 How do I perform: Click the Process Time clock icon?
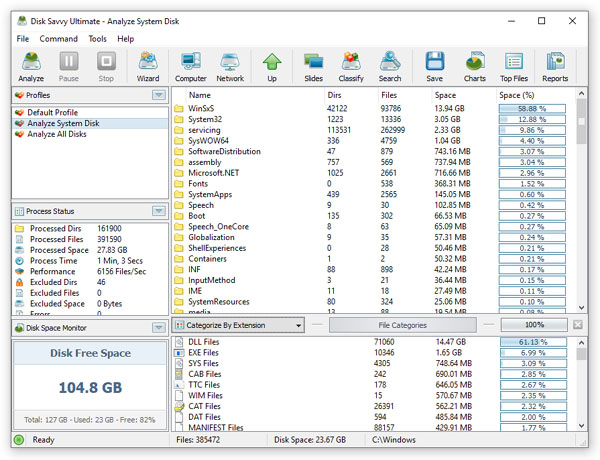pos(20,261)
